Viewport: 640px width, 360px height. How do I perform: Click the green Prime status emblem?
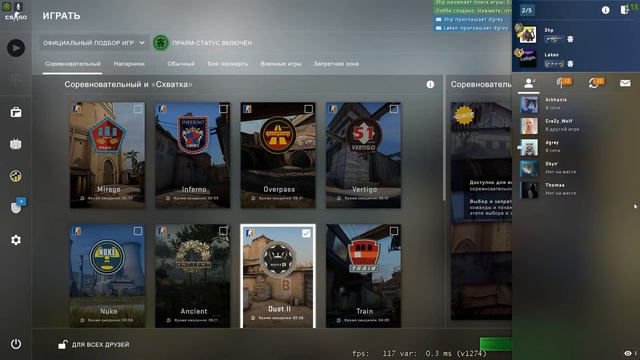(x=160, y=43)
